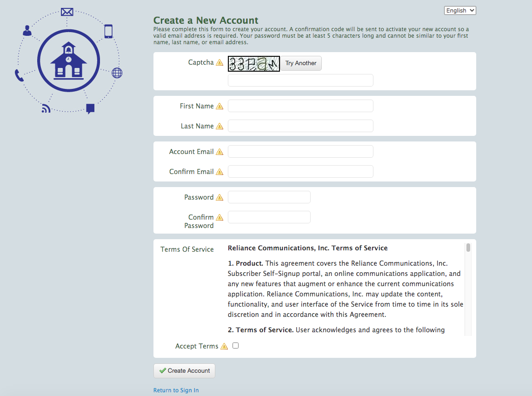
Task: Click the telephone handset icon
Action: point(19,75)
